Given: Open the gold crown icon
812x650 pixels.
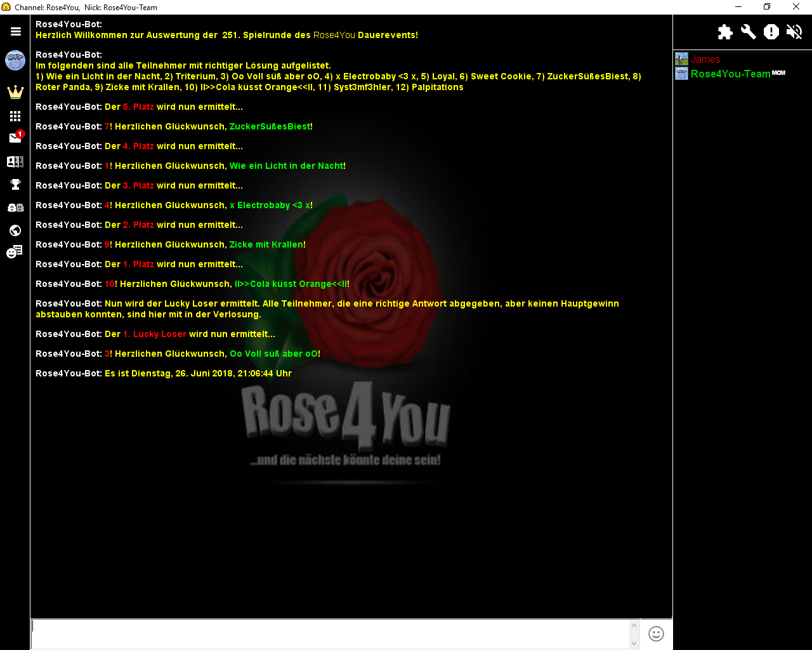Looking at the screenshot, I should pos(15,92).
